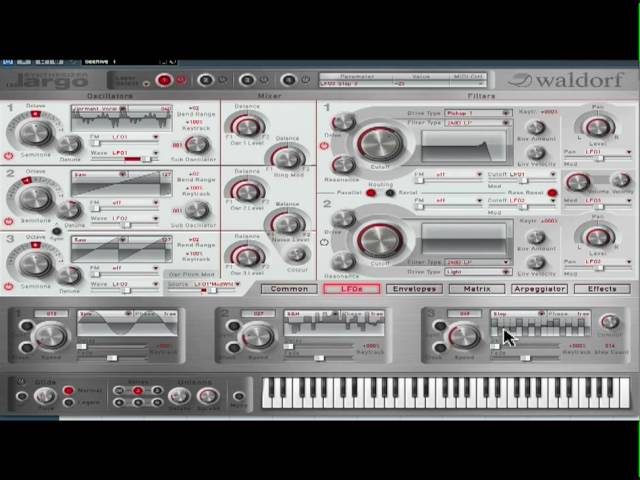Click Filter 1 Drive knob

tap(343, 122)
